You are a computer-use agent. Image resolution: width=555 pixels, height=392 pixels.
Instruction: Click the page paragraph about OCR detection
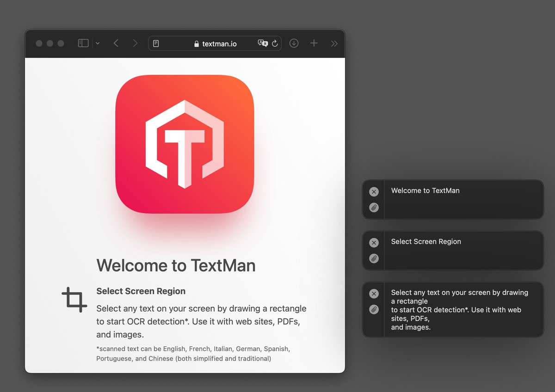pyautogui.click(x=202, y=321)
